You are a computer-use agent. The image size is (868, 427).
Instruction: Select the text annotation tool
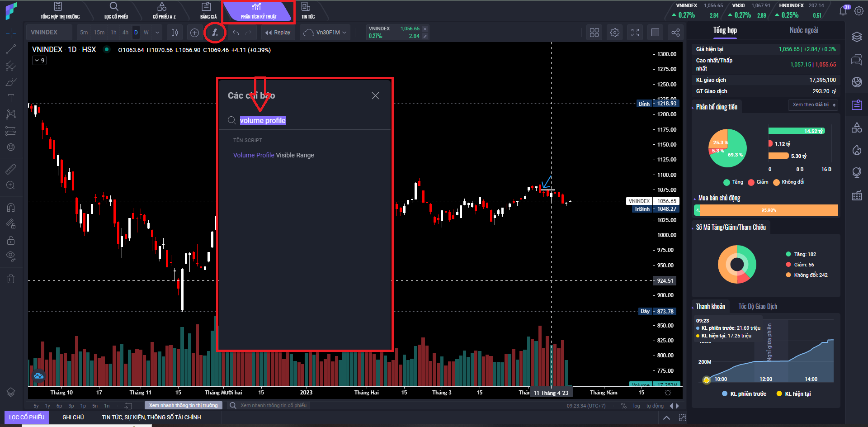coord(11,98)
